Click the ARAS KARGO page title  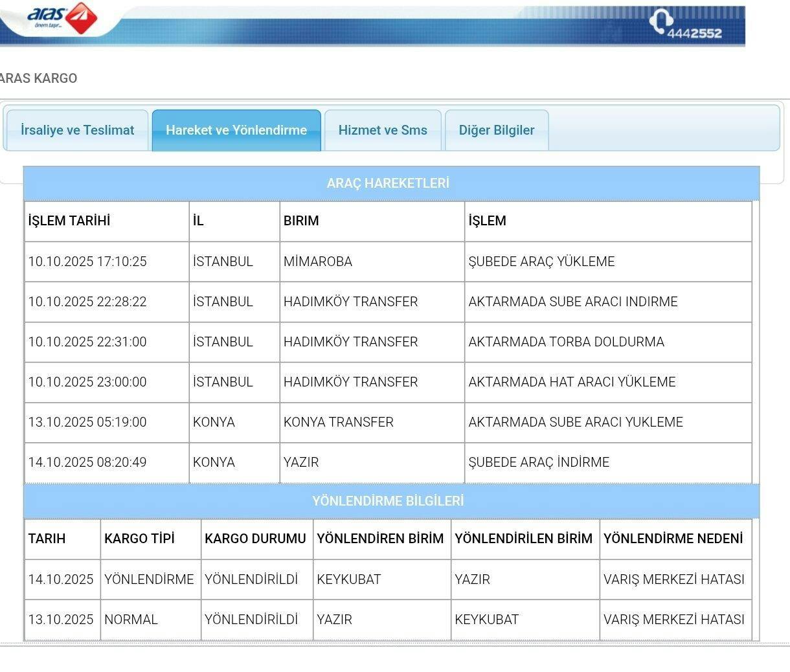[39, 78]
